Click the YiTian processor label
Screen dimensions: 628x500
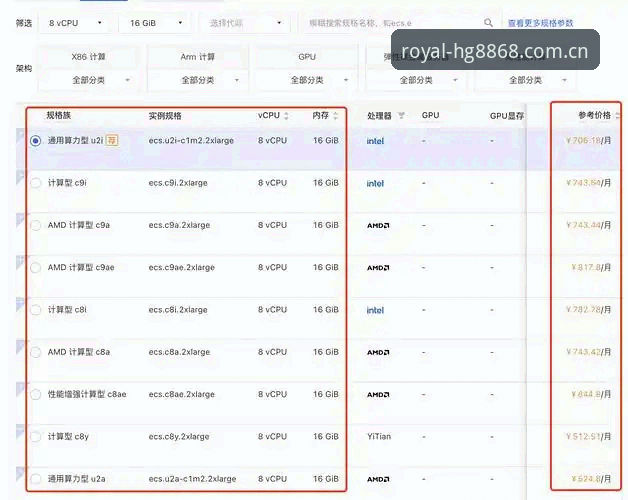pyautogui.click(x=379, y=437)
